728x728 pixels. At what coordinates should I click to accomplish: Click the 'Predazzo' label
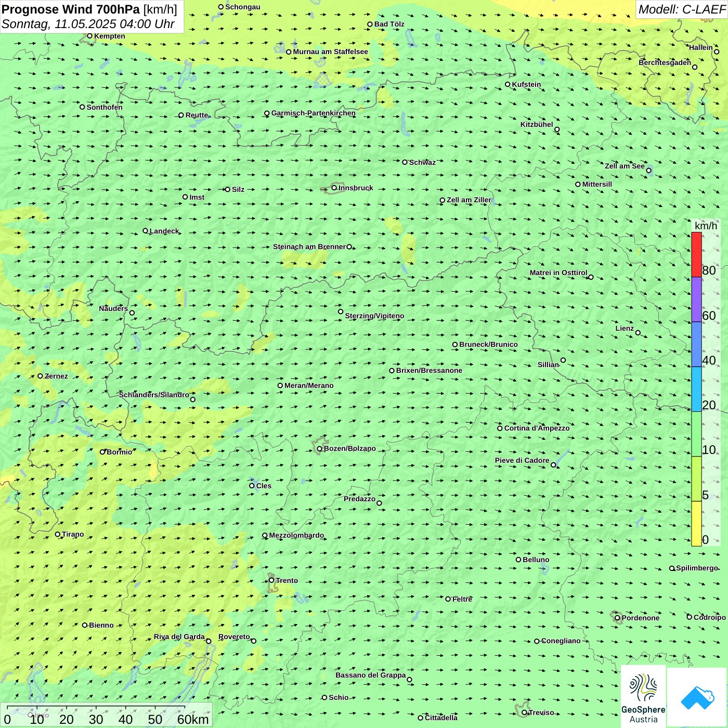(359, 499)
